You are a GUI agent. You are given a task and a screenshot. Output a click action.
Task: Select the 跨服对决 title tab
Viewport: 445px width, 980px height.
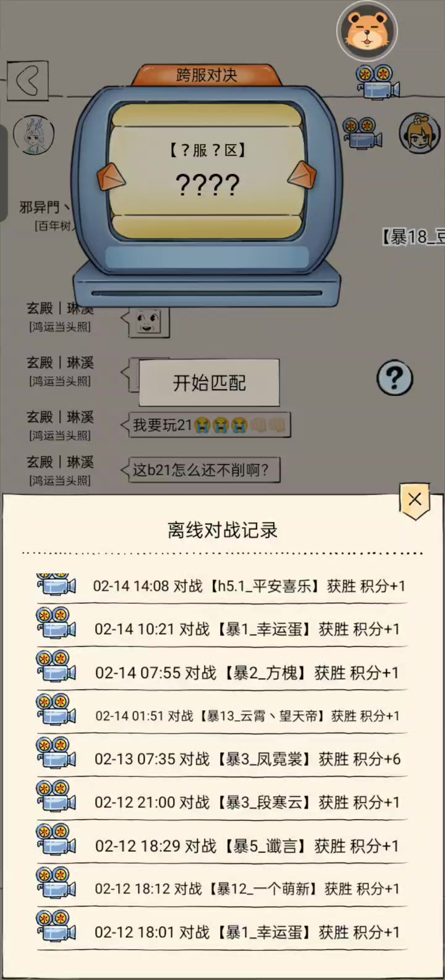pyautogui.click(x=206, y=75)
